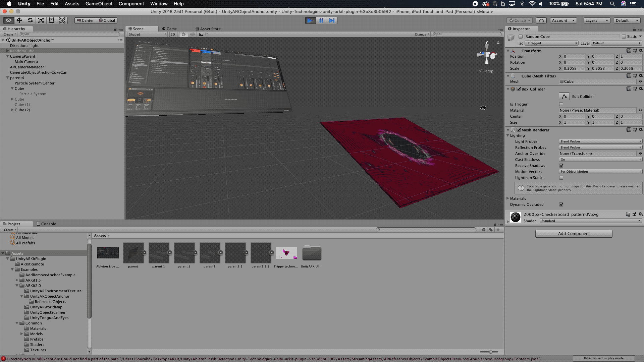Switch to the Asset Store tab

[208, 29]
